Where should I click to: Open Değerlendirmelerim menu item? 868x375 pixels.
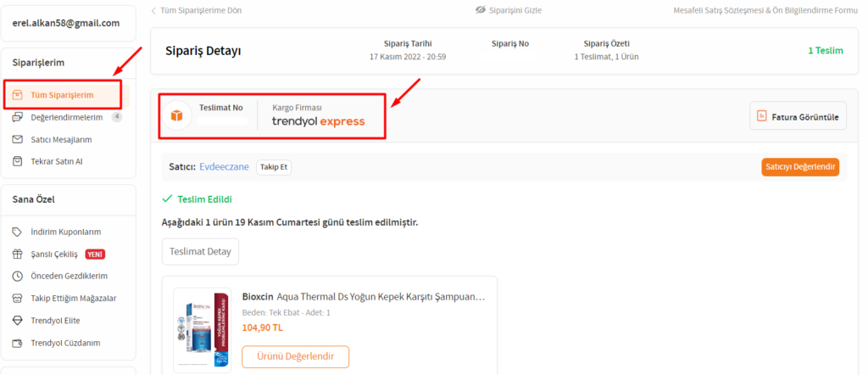point(66,117)
